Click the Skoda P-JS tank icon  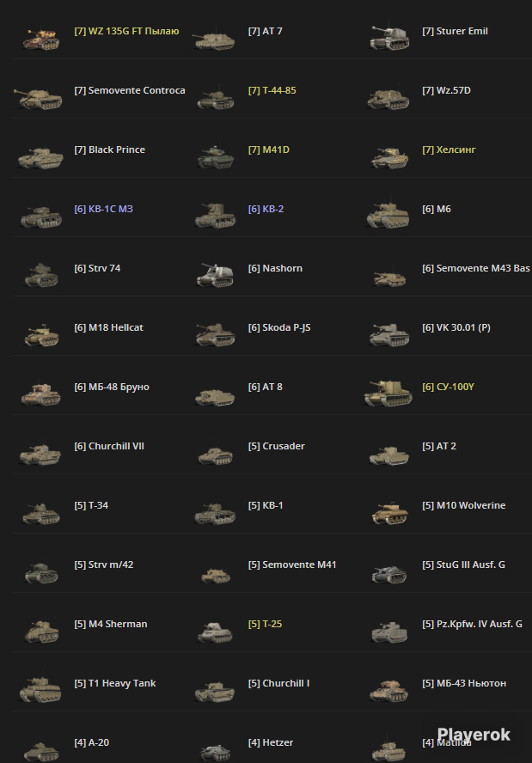215,335
